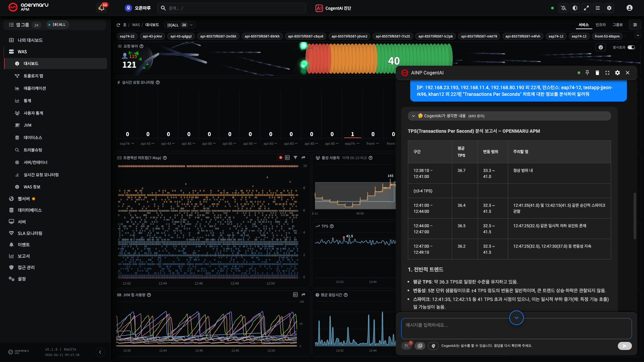Switch to the 인프라 tab
Image resolution: width=644 pixels, height=362 pixels.
(x=601, y=25)
